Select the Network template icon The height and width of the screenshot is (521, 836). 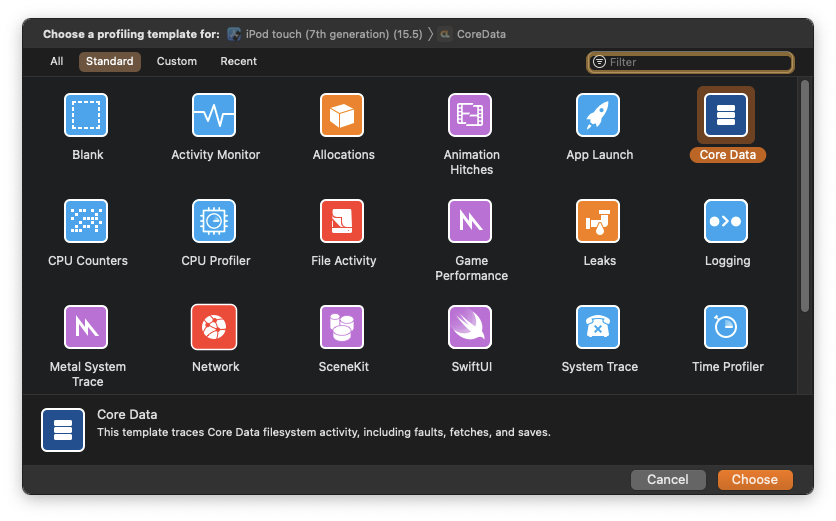tap(214, 327)
